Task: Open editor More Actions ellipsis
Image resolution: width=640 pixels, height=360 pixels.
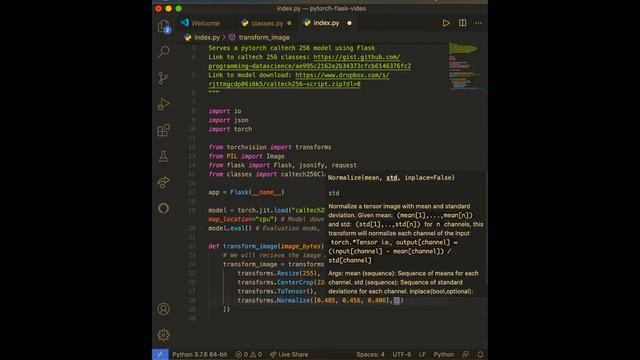Action: 478,23
